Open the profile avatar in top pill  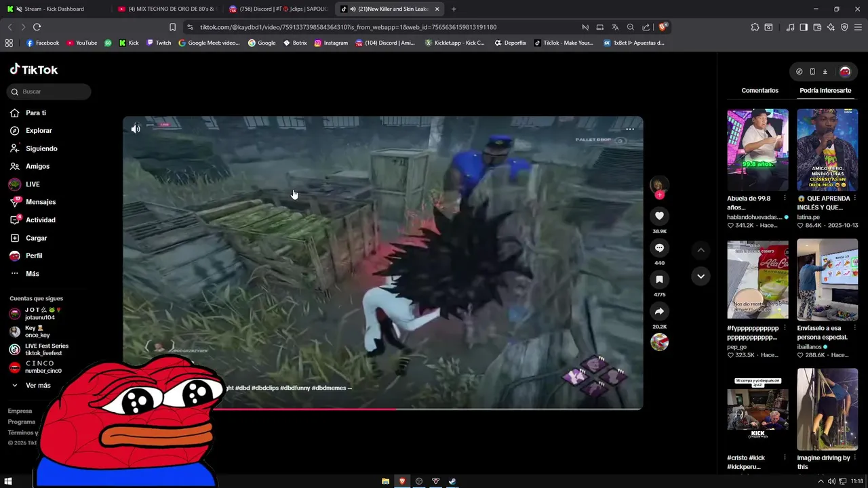pos(845,71)
